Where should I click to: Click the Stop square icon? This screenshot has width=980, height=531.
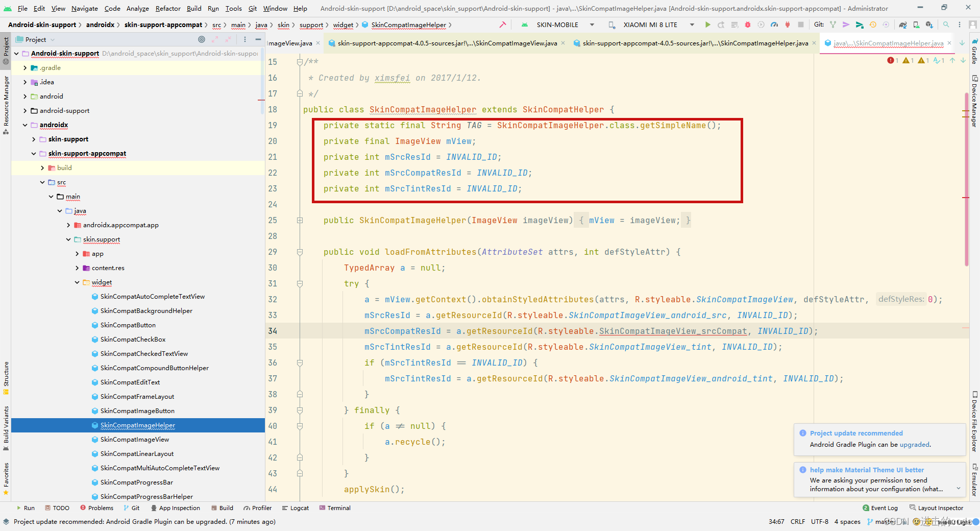pos(801,25)
